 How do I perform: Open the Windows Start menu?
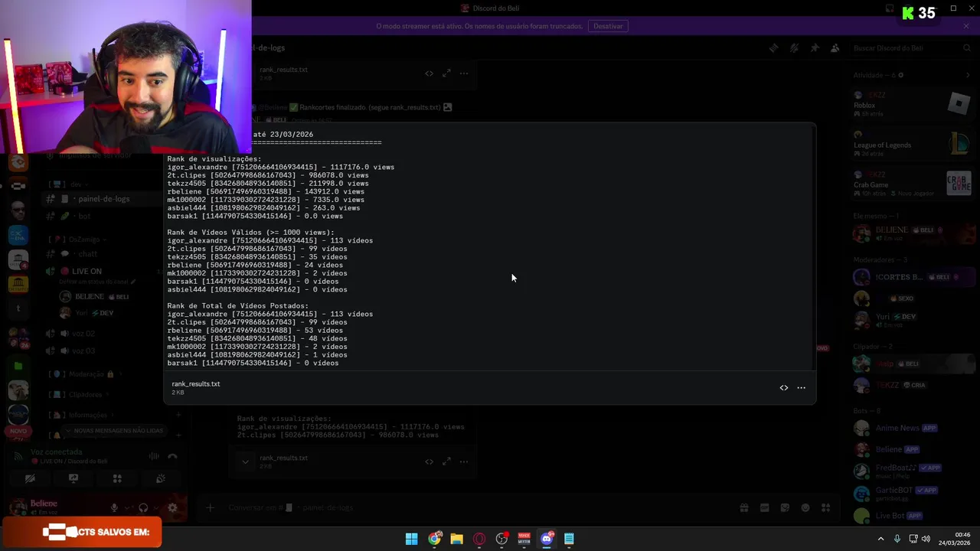tap(411, 539)
